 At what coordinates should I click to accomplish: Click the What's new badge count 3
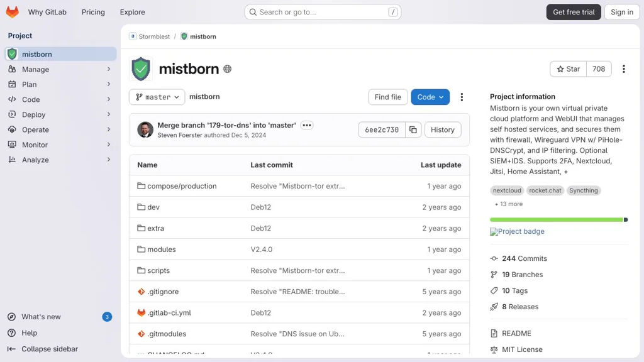point(107,317)
